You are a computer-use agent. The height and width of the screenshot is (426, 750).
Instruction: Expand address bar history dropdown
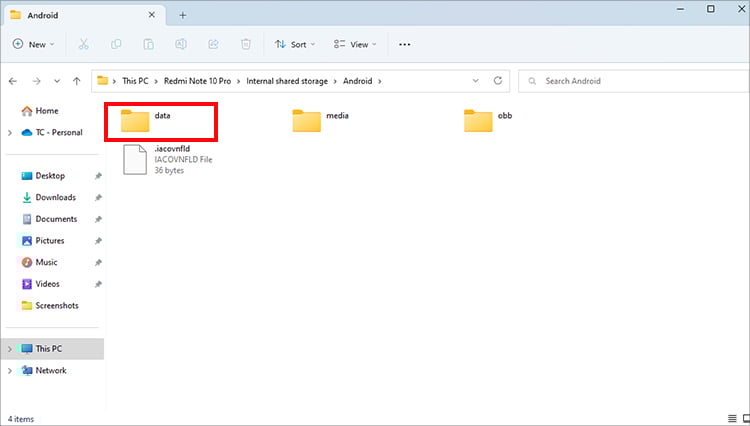tap(475, 81)
